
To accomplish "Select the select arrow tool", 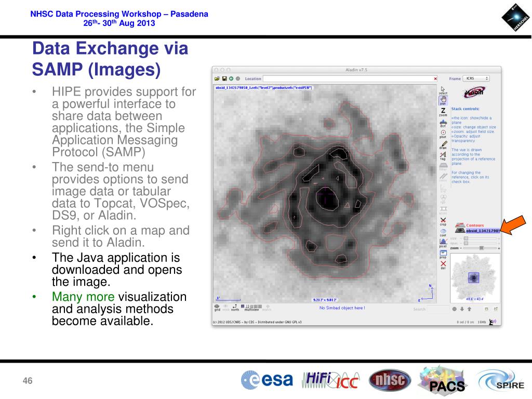I will click(x=443, y=90).
